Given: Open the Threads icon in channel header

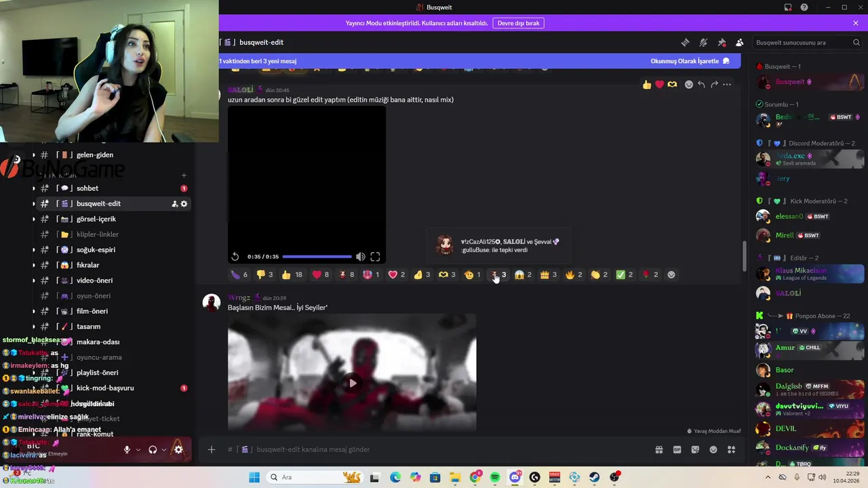Looking at the screenshot, I should click(685, 43).
